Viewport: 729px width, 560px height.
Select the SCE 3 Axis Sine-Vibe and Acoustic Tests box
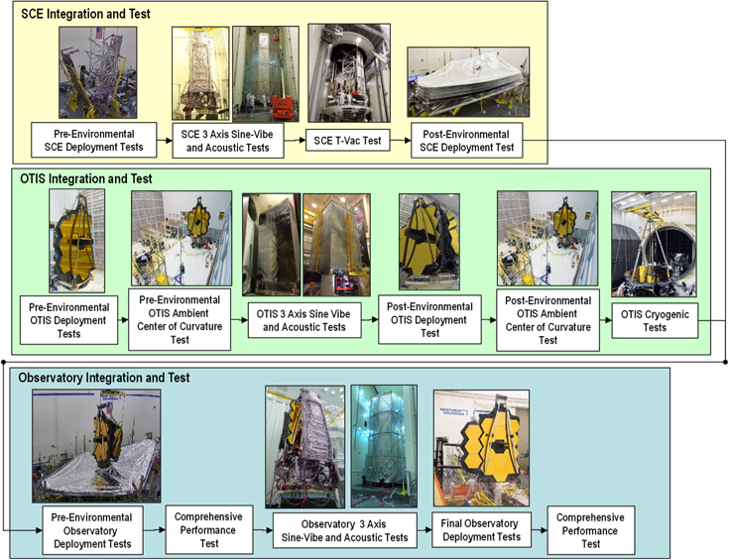pos(226,141)
